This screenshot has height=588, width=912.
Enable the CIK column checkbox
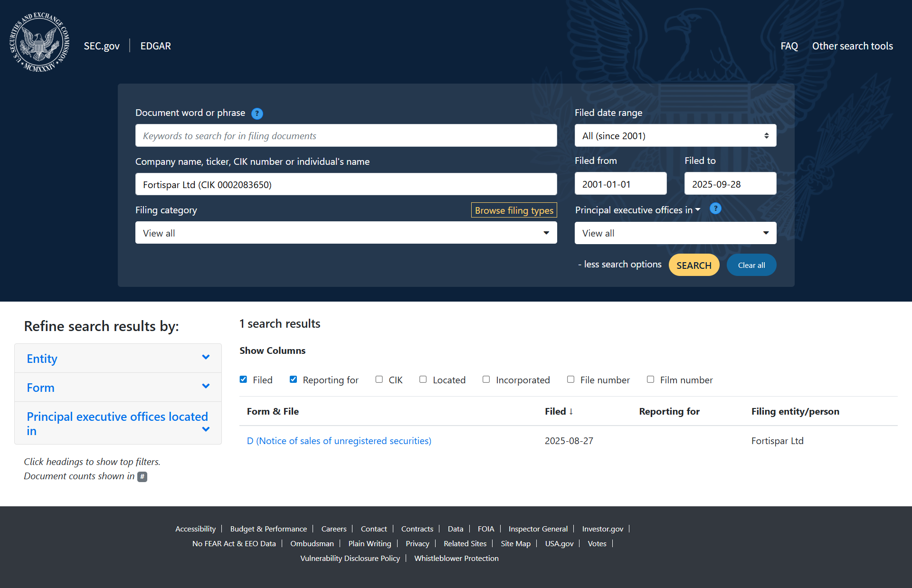pyautogui.click(x=379, y=379)
